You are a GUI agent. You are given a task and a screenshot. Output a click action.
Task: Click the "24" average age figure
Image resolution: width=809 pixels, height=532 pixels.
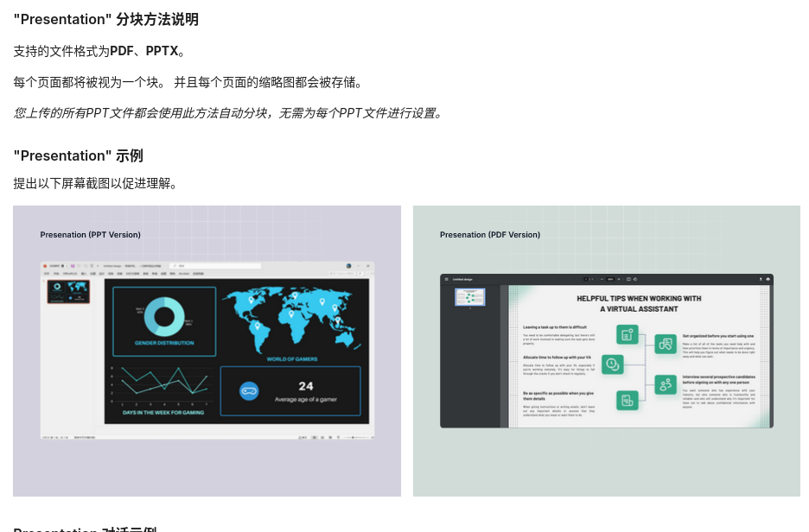(x=305, y=386)
